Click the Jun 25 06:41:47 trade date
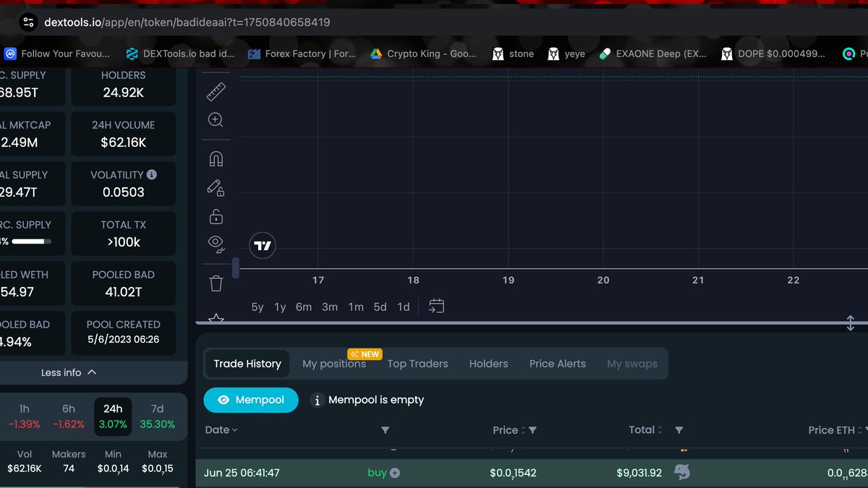 pyautogui.click(x=242, y=473)
